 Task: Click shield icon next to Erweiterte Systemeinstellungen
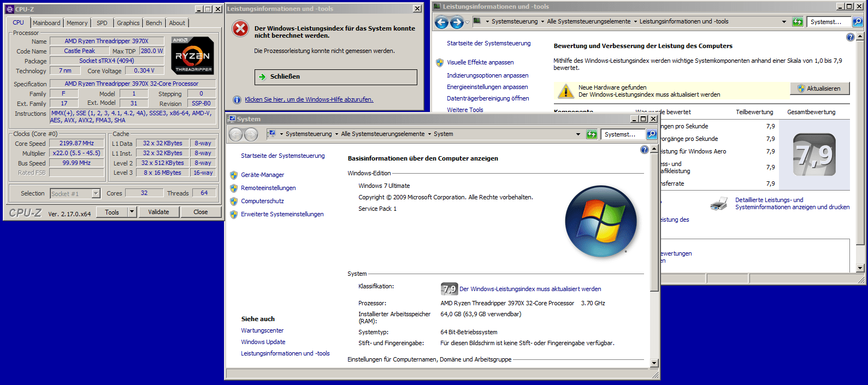[x=234, y=214]
